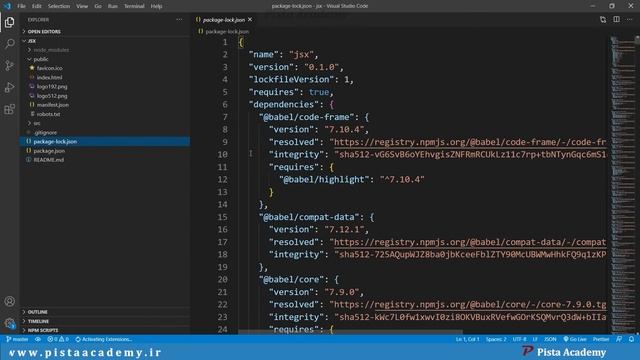Viewport: 640px width, 360px height.
Task: Open favicon.ico in the explorer
Action: coord(49,68)
